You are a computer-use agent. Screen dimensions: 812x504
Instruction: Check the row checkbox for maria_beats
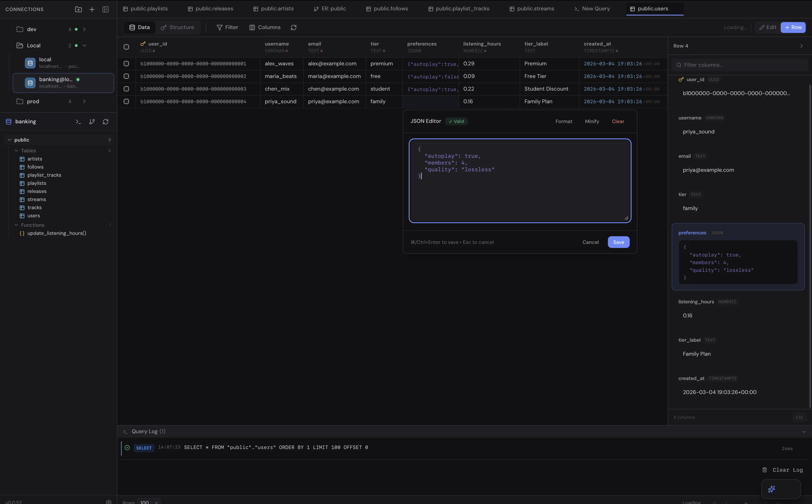(126, 76)
